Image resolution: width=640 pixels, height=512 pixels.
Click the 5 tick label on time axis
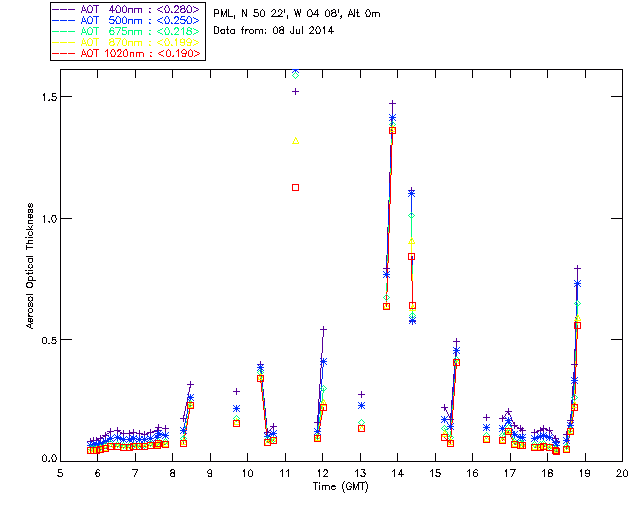click(x=60, y=474)
